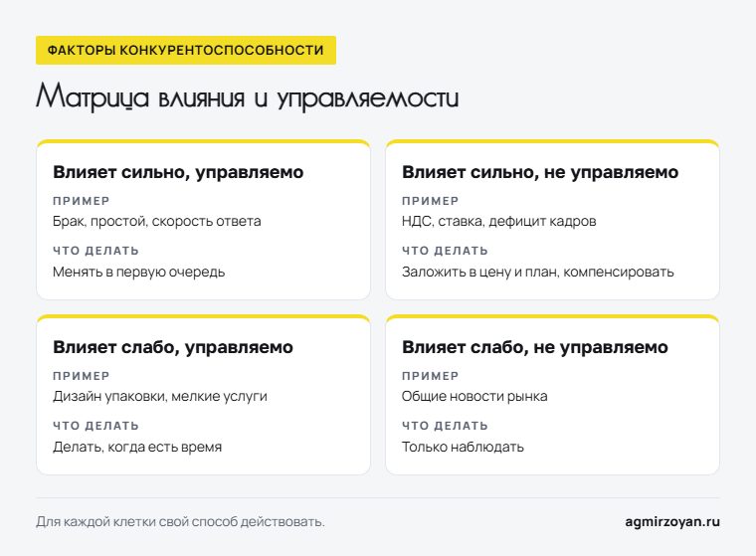Click the text 'Только наблюдать'
The image size is (756, 556).
click(x=463, y=447)
